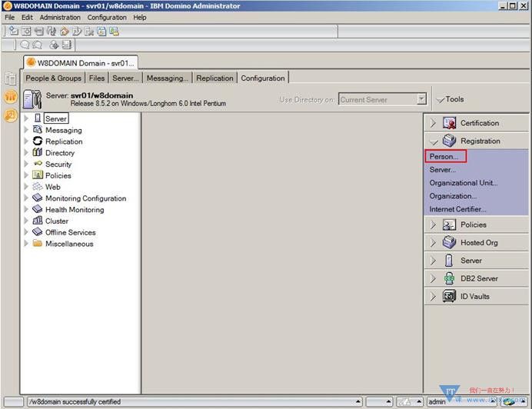Click the person-with-plus toolbar icon
Image resolution: width=532 pixels, height=409 pixels.
point(54,45)
